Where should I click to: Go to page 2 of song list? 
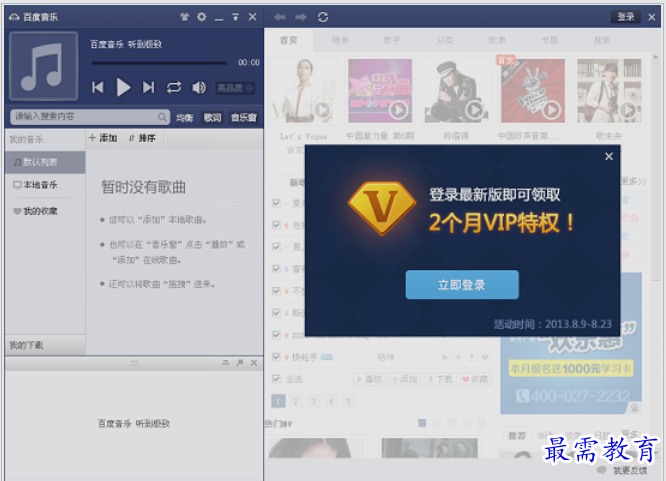296,401
